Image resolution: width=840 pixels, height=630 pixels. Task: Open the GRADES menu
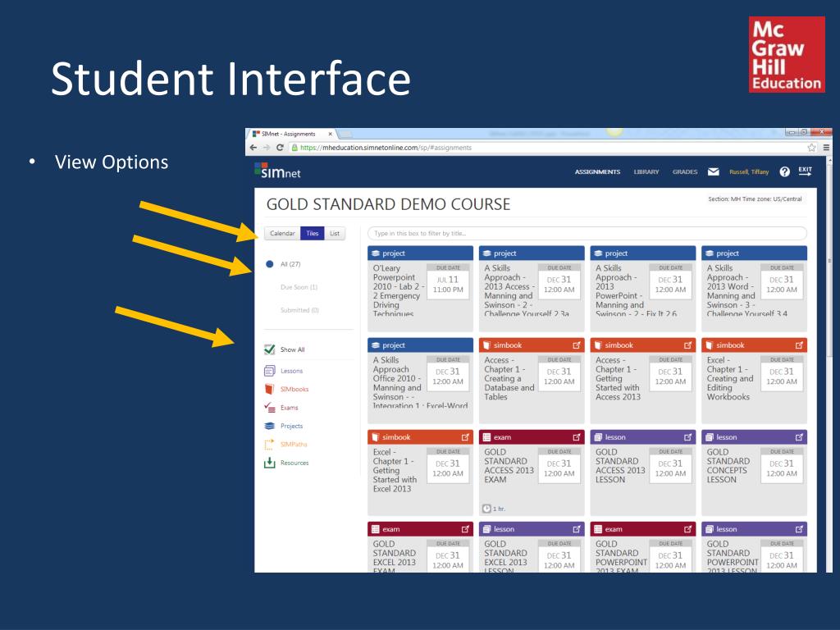coord(685,172)
